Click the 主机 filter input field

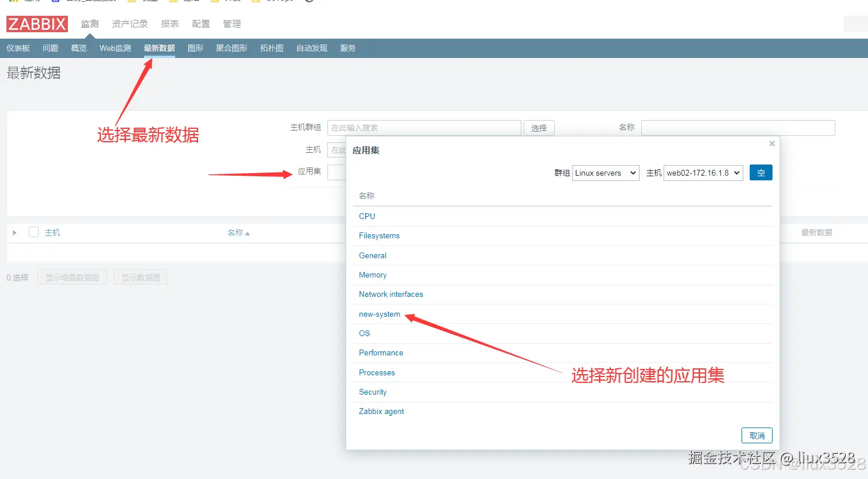click(x=337, y=150)
